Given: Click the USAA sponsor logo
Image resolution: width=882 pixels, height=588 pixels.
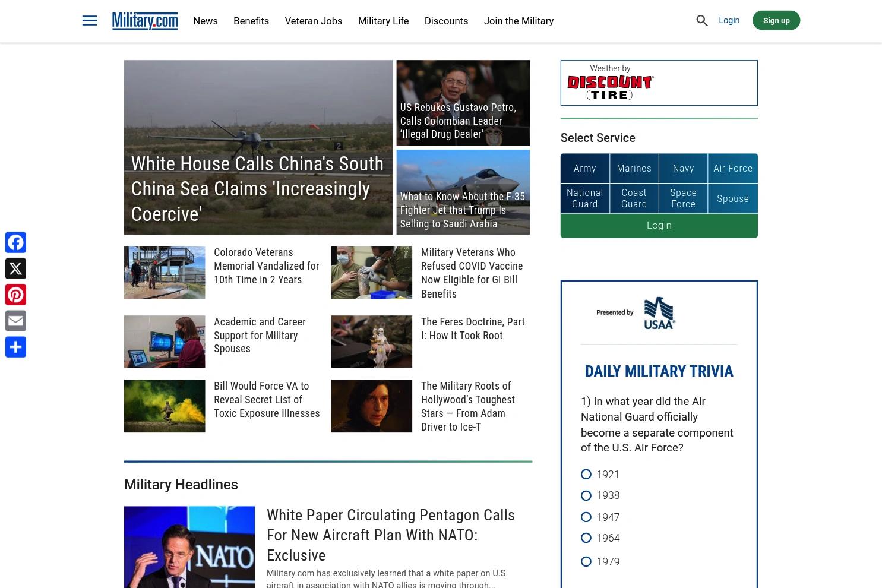Looking at the screenshot, I should (659, 313).
